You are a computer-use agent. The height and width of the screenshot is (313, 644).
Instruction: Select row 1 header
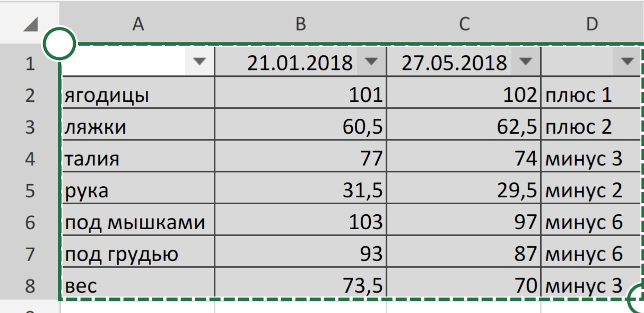(29, 64)
